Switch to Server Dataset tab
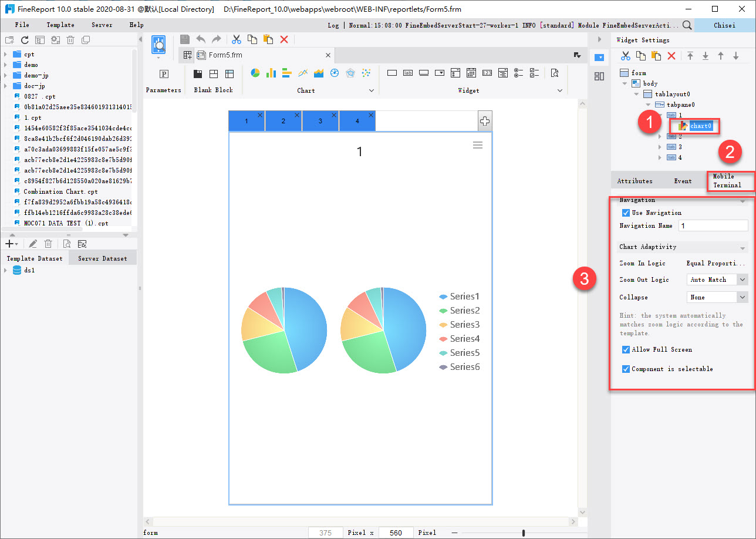756x539 pixels. click(x=103, y=258)
